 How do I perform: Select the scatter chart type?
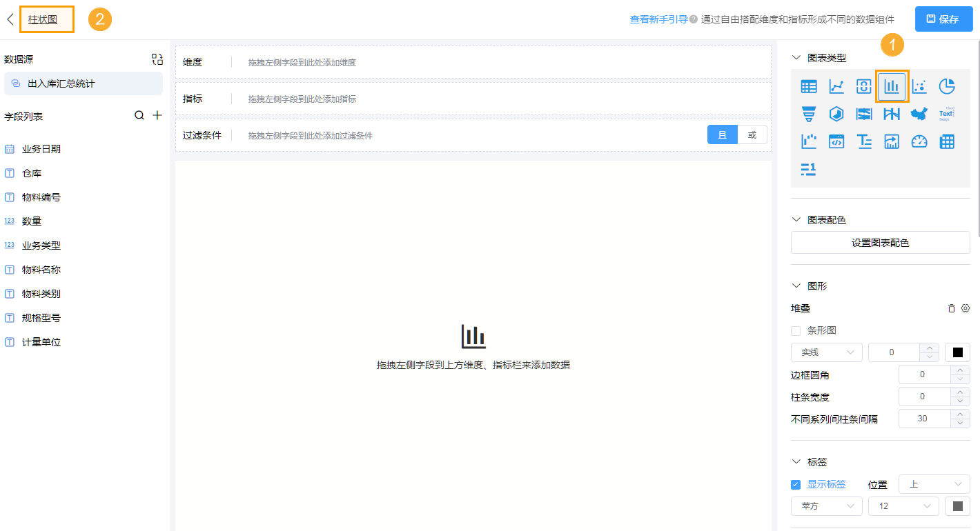[919, 86]
